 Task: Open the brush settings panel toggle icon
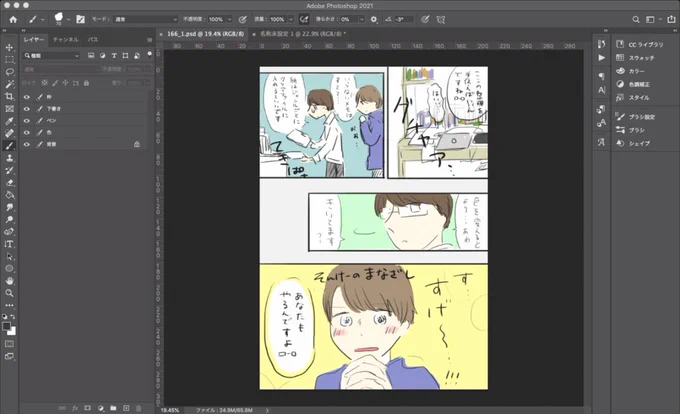(x=80, y=20)
